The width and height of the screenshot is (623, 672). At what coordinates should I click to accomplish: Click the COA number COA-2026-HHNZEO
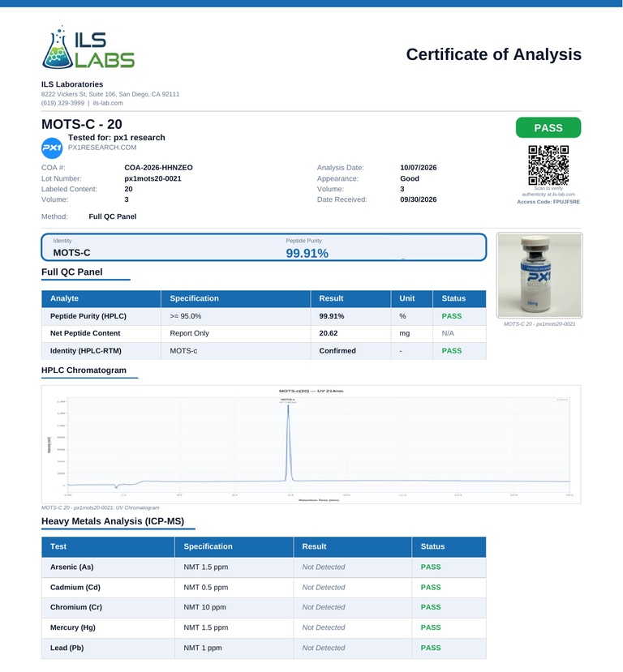[159, 168]
